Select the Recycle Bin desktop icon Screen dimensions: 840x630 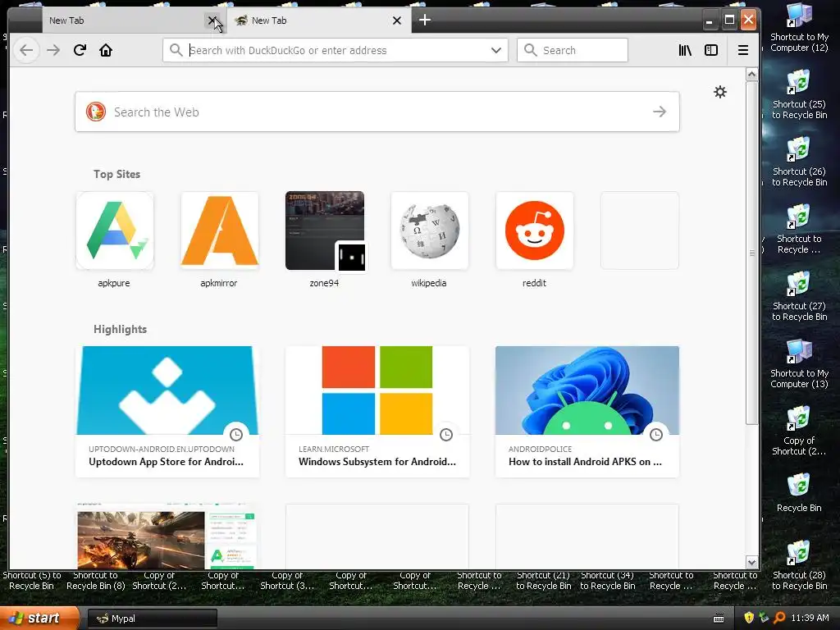799,493
